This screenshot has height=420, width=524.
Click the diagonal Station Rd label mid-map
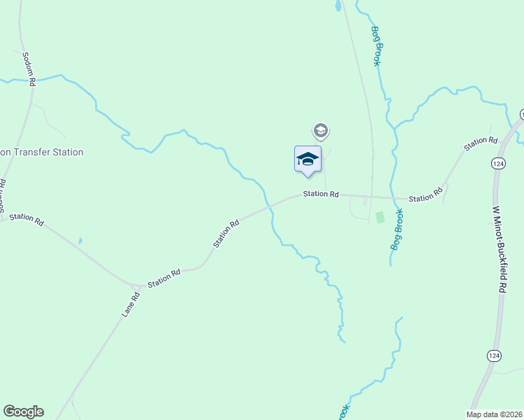coord(226,233)
